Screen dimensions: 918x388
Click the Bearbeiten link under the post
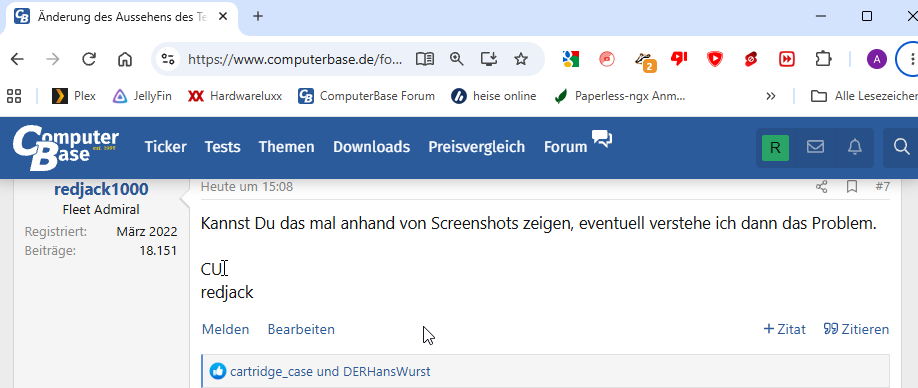click(301, 329)
